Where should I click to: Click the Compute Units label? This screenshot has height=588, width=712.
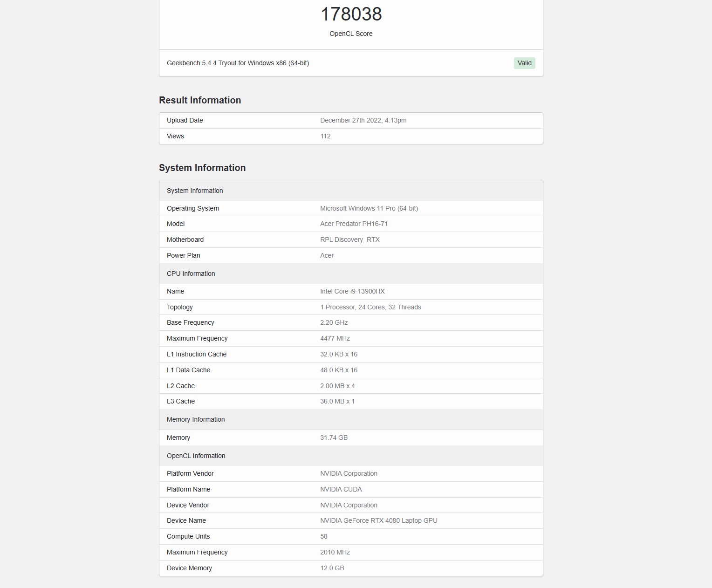point(188,536)
